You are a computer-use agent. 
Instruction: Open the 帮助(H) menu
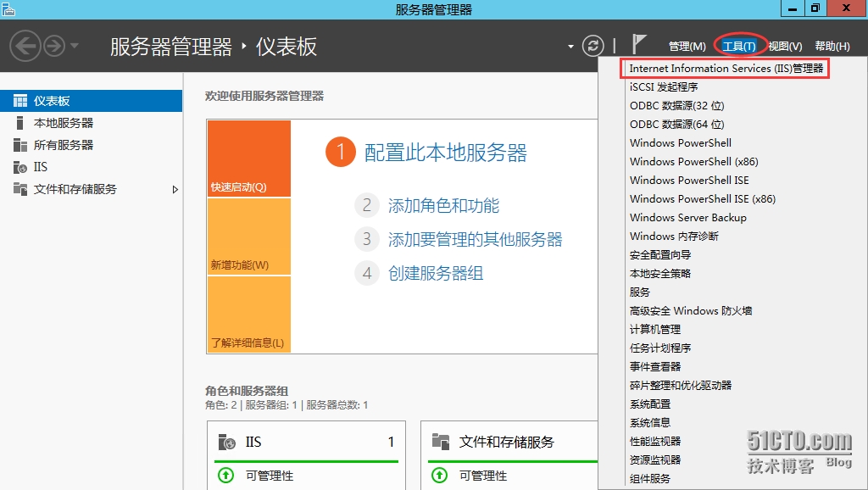click(832, 47)
